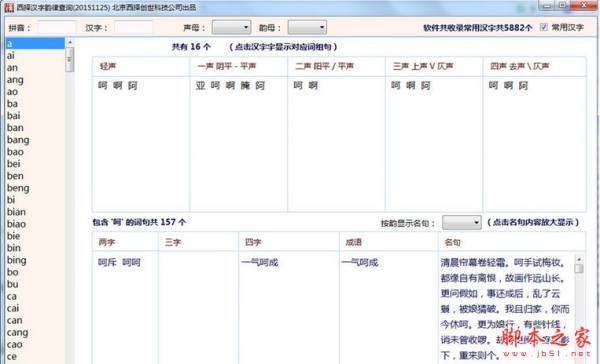Select 'bin' in the pinyin list
This screenshot has width=600, height=364.
pyautogui.click(x=35, y=248)
